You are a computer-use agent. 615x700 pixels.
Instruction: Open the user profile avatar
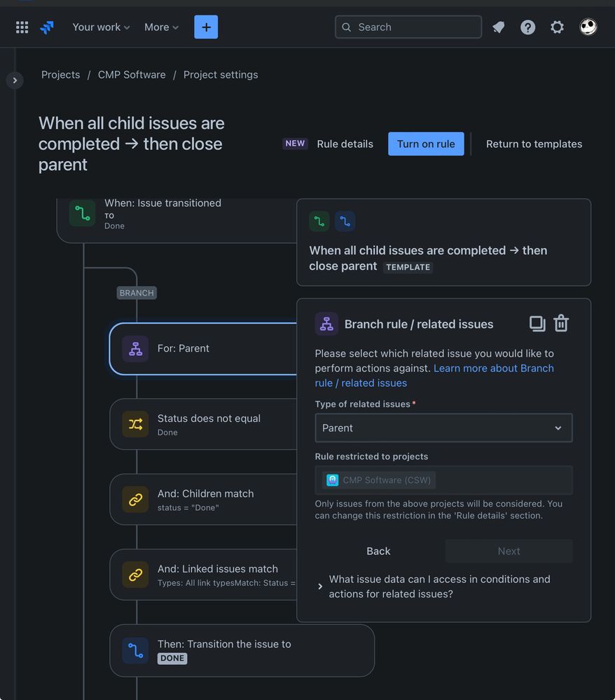(588, 27)
